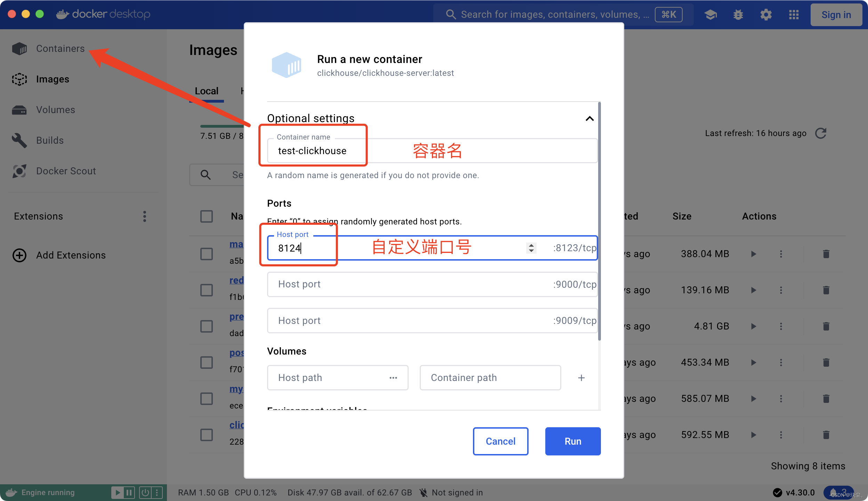The image size is (868, 501).
Task: Open the Extensions three-dot menu
Action: pyautogui.click(x=145, y=216)
